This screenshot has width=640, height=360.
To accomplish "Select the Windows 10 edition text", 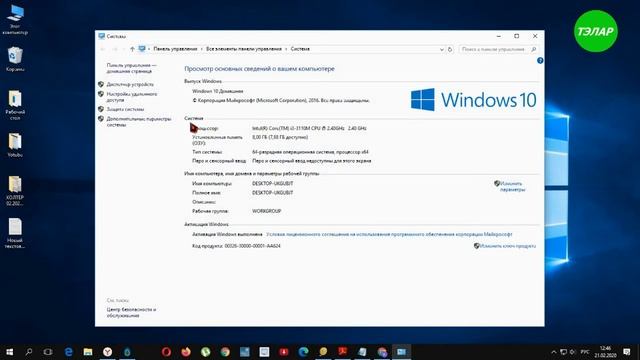I will click(218, 91).
